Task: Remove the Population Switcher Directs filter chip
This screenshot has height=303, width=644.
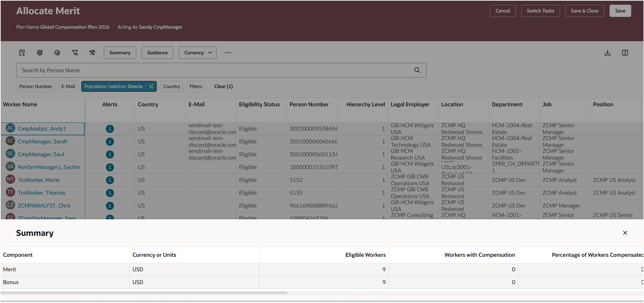Action: 151,86
